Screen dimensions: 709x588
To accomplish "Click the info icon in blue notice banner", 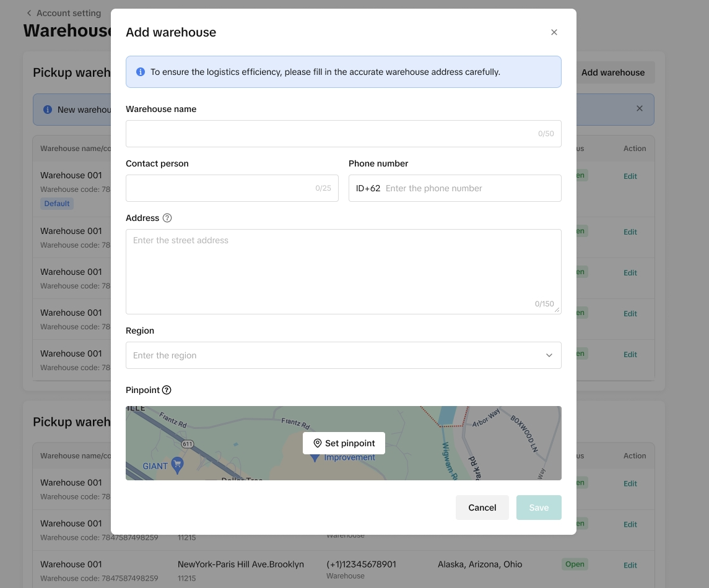I will (x=141, y=72).
